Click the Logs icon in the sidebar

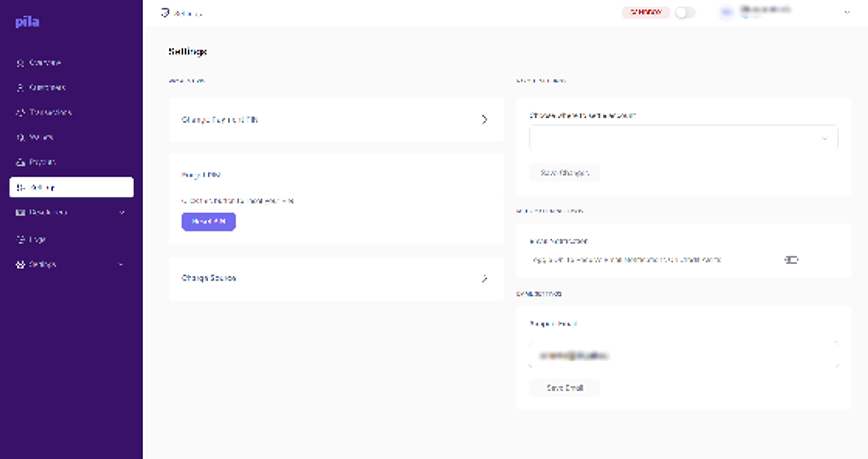pos(21,239)
